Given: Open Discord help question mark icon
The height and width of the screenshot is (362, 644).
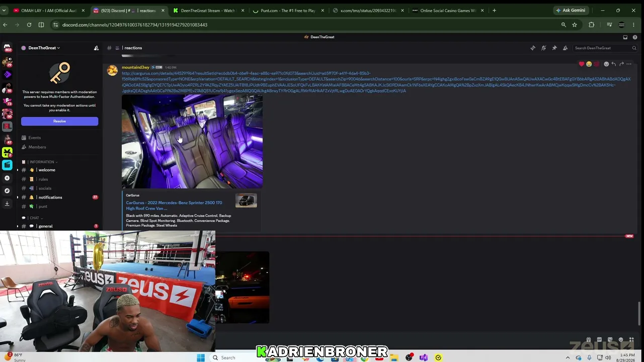Looking at the screenshot, I should click(x=635, y=37).
